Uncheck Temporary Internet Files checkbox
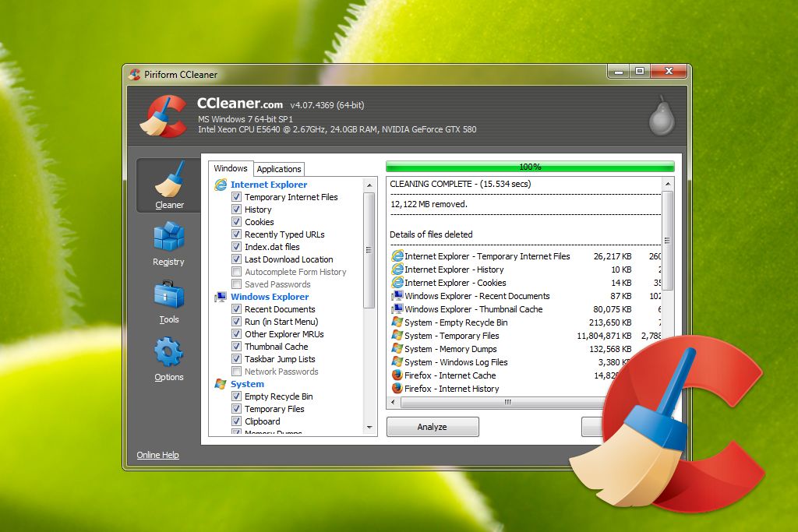Viewport: 798px width, 532px height. coord(236,197)
